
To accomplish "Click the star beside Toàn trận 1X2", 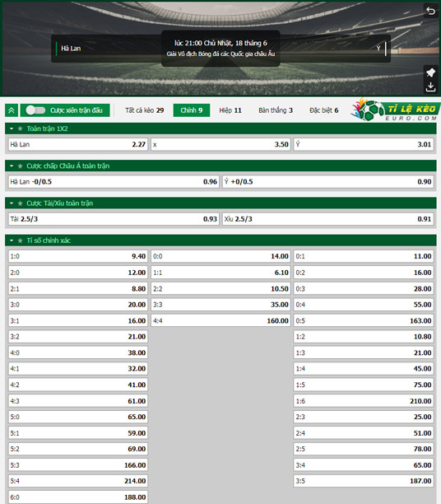I will (21, 128).
